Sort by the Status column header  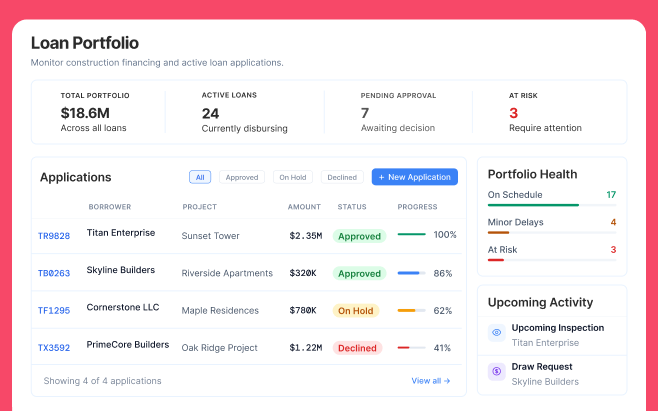(352, 207)
